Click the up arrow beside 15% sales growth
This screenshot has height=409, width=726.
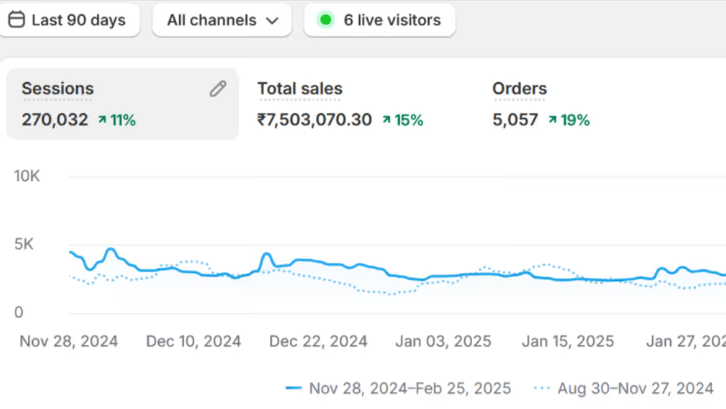(386, 120)
